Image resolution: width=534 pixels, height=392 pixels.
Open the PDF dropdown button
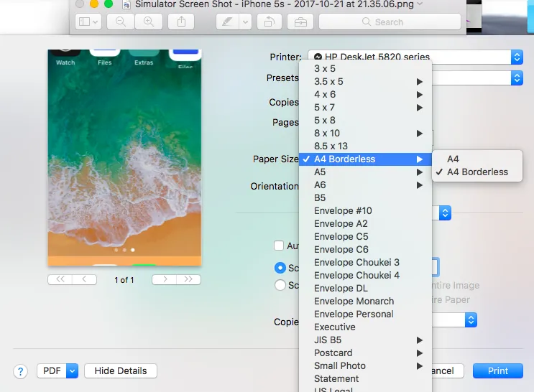(57, 371)
